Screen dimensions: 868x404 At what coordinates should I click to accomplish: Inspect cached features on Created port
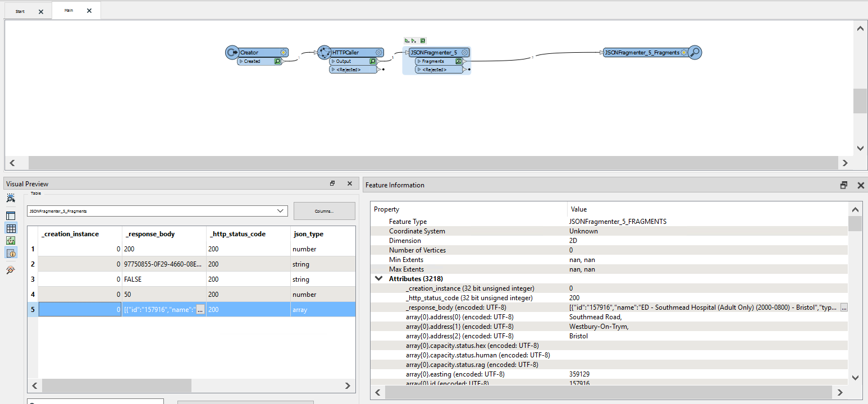[277, 61]
